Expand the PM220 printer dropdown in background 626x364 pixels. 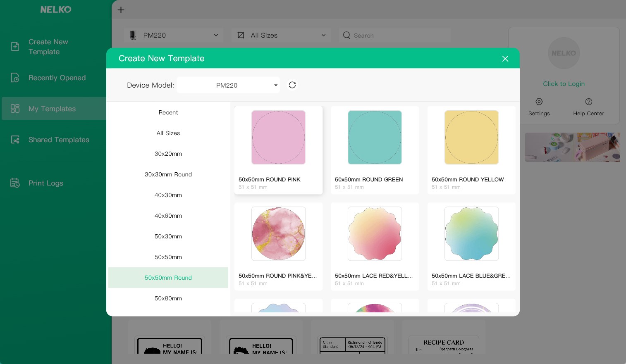[174, 36]
